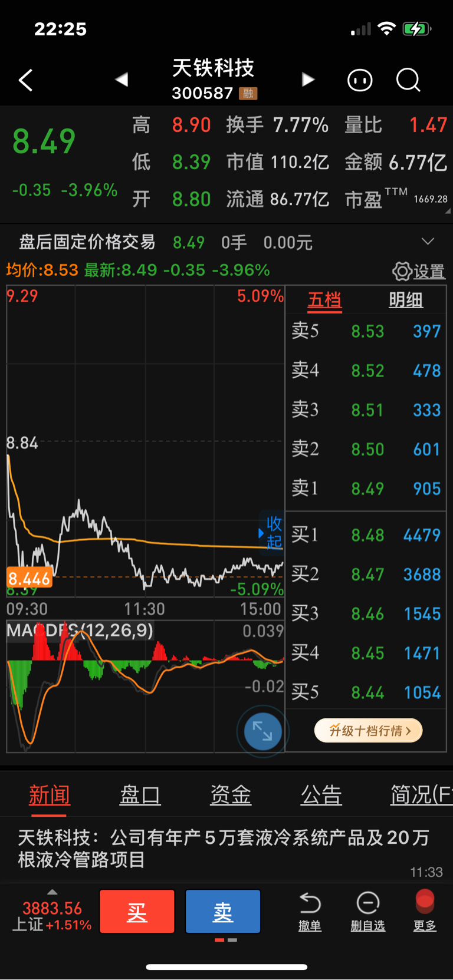Tap 删自选 remove from watchlist
Screen dimensions: 453x980
[x=367, y=912]
